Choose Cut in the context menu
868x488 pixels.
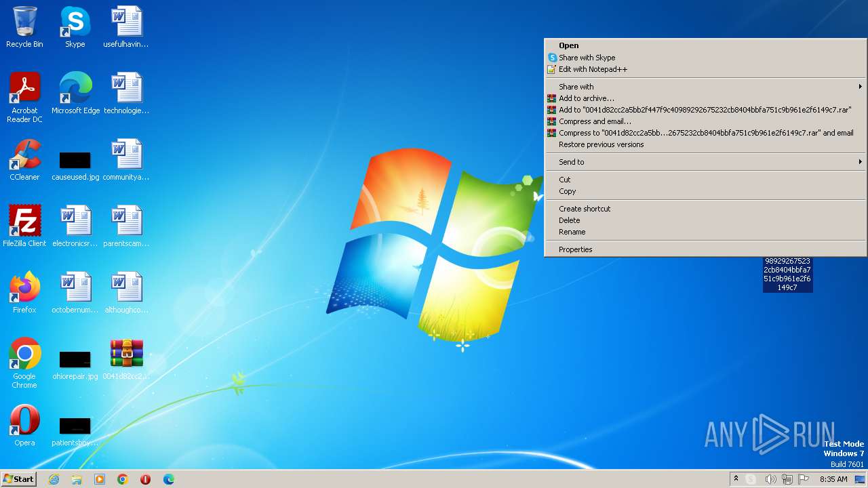[x=705, y=180]
